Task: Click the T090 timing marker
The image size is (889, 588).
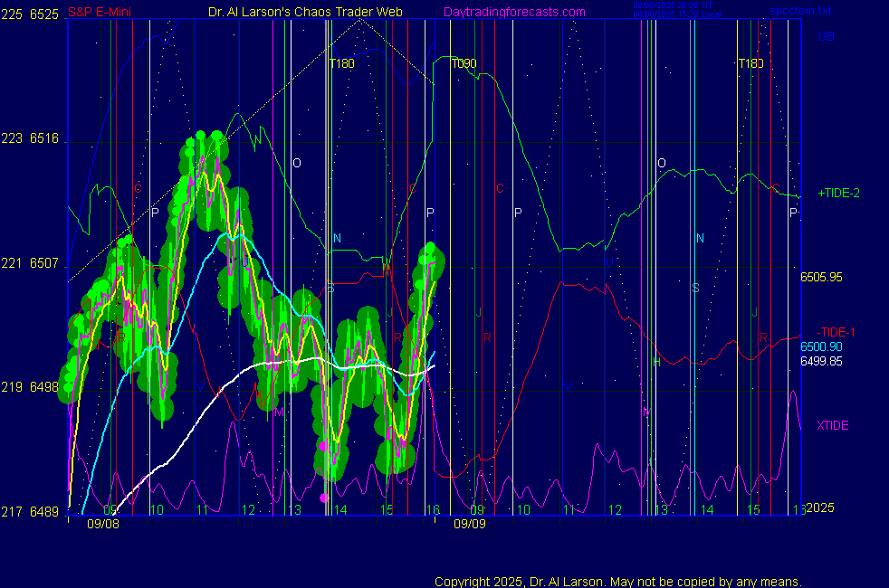Action: coord(464,63)
